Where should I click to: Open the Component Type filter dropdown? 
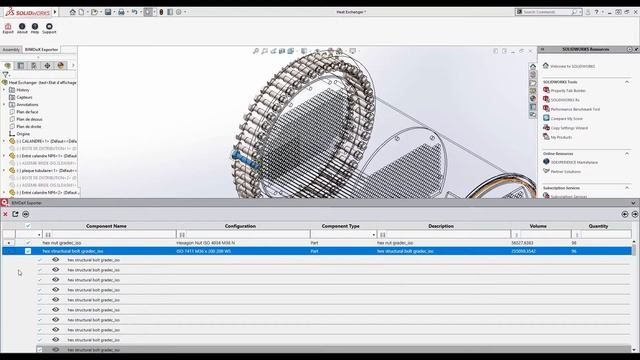pos(373,235)
